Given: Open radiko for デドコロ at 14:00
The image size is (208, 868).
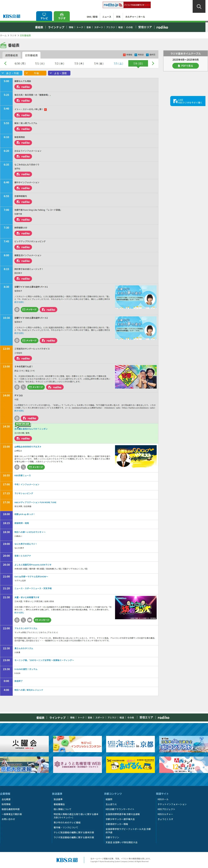Looking at the screenshot, I should pyautogui.click(x=29, y=418).
